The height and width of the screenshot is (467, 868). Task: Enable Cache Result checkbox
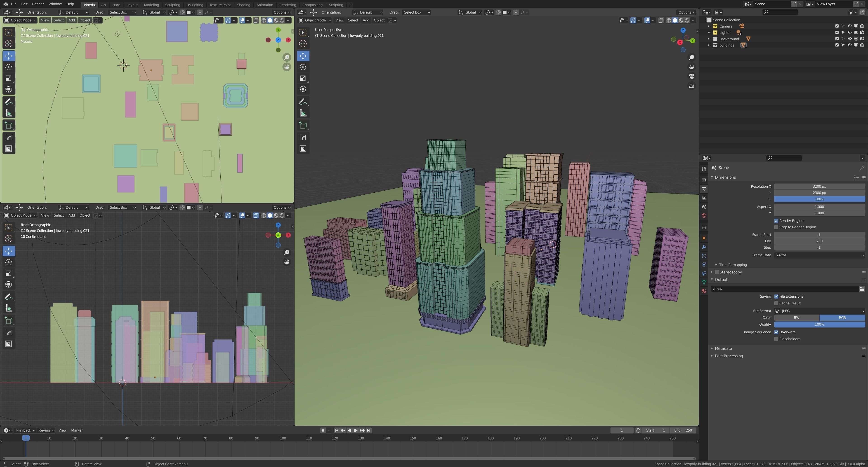pos(776,303)
